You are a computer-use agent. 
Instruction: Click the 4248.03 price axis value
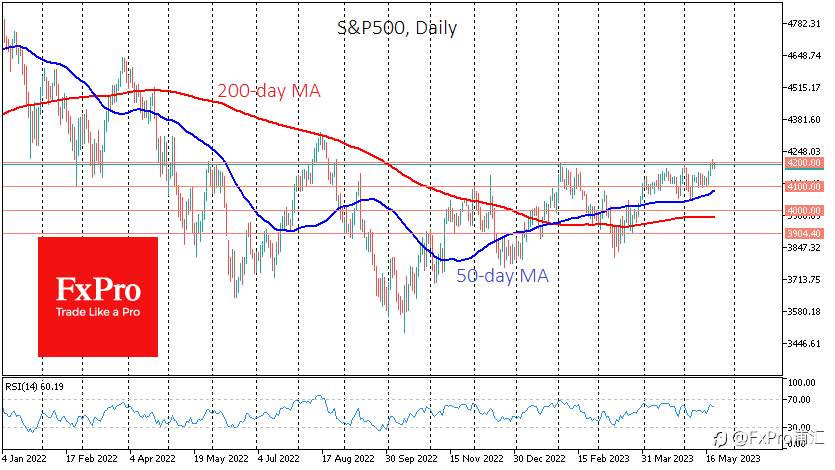[x=804, y=152]
